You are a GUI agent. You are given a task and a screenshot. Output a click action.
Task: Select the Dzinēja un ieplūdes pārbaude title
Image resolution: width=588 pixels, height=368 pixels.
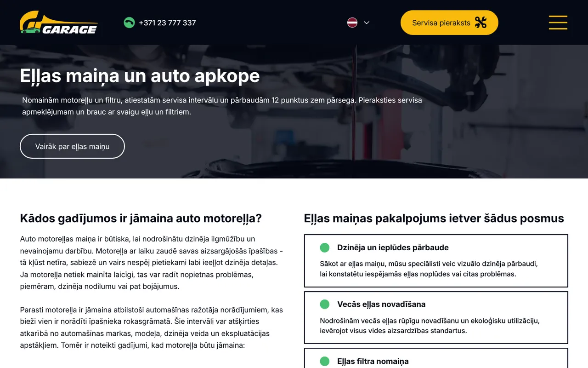393,247
